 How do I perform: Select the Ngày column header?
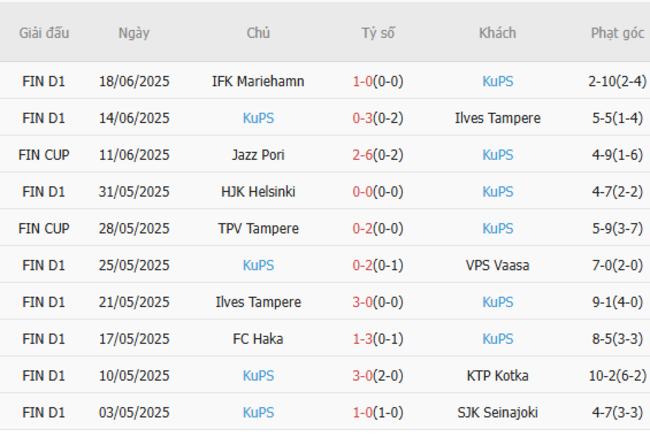(134, 33)
